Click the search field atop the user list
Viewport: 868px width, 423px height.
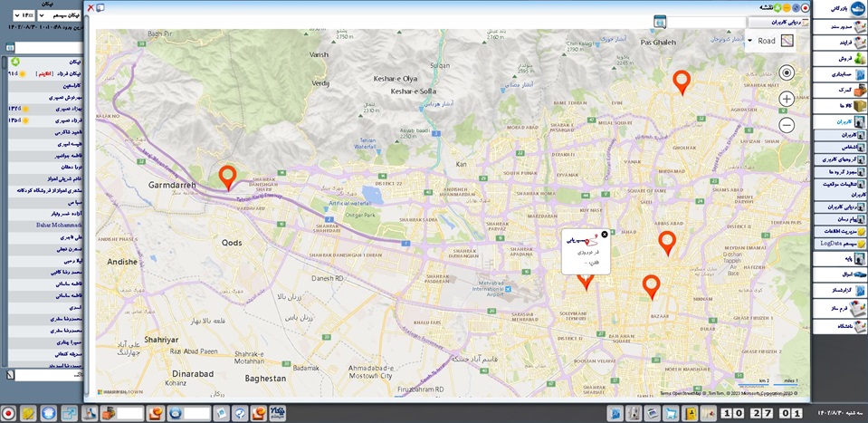[x=48, y=48]
